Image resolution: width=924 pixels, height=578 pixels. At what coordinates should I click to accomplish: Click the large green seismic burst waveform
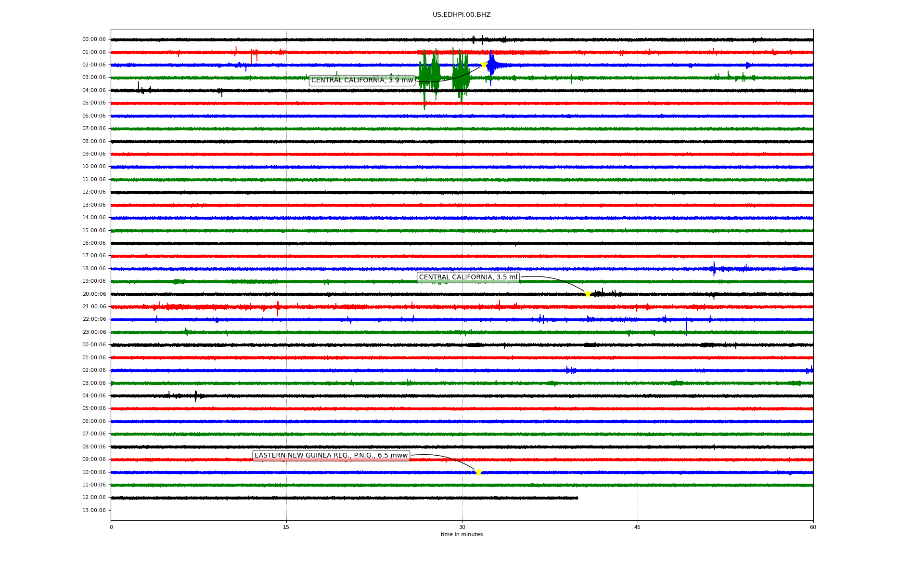(x=430, y=77)
